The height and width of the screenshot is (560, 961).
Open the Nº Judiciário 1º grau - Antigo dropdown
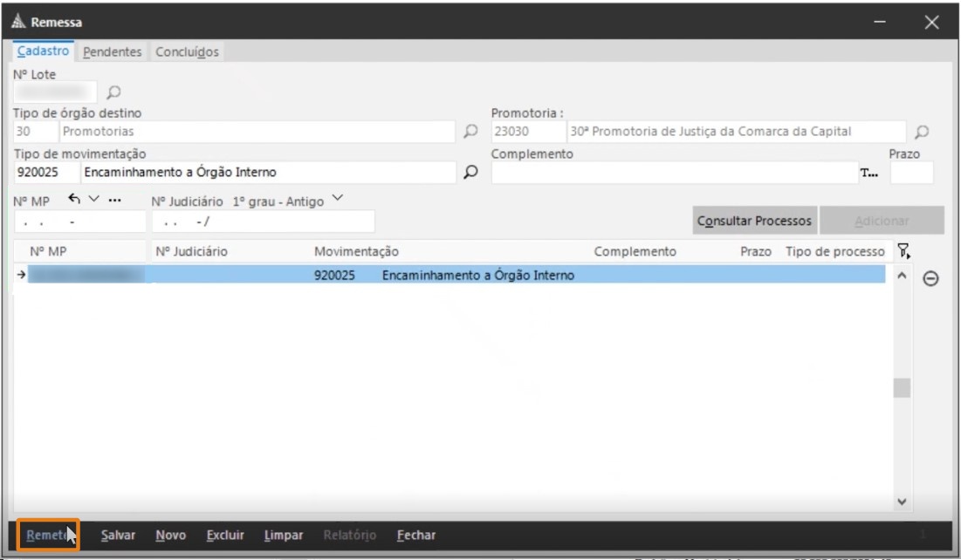tap(338, 200)
